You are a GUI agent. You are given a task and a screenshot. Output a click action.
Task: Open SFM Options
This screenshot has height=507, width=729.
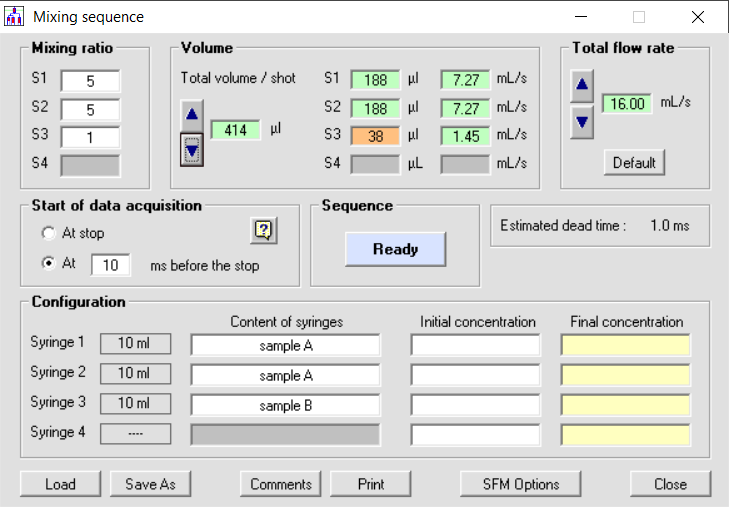pos(521,484)
